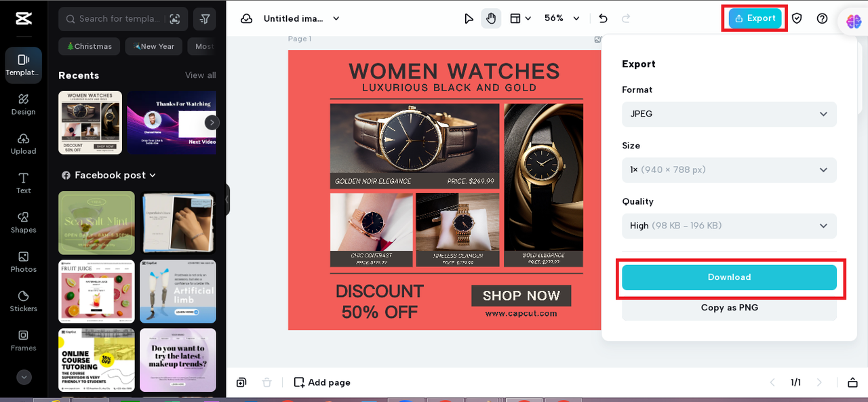Open the shield security icon
The width and height of the screenshot is (868, 402).
pyautogui.click(x=797, y=18)
